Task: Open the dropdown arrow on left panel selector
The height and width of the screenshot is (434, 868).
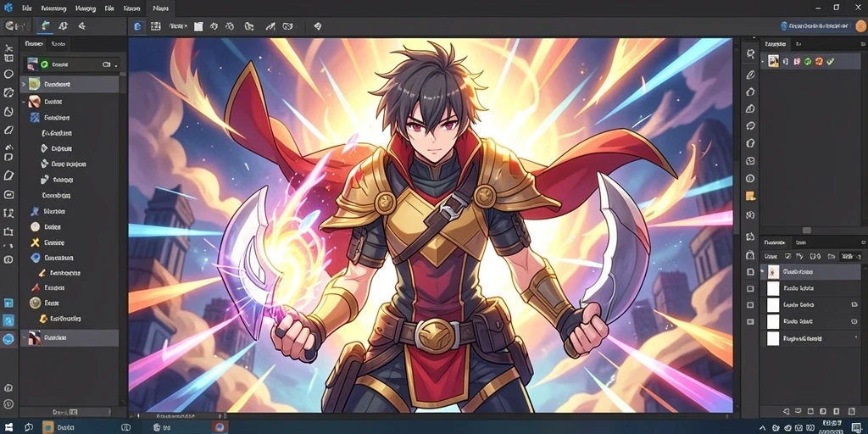Action: pos(115,65)
